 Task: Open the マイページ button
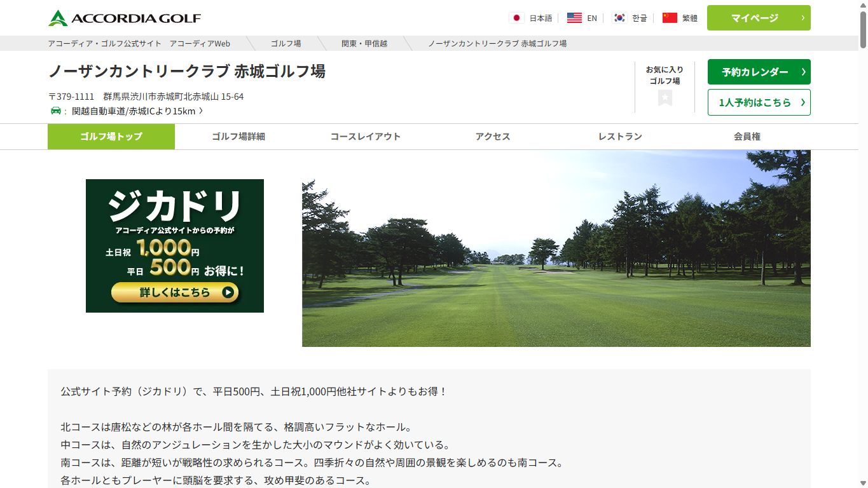[x=759, y=18]
